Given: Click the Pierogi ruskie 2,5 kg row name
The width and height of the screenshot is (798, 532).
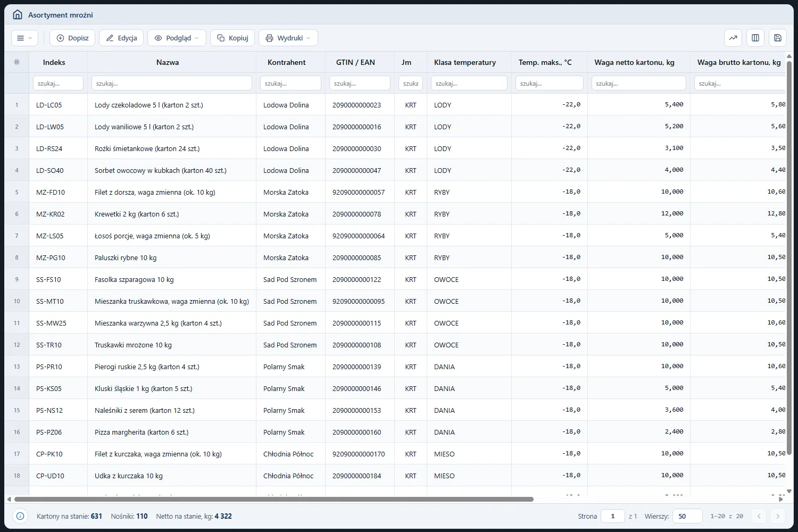Looking at the screenshot, I should pos(147,367).
